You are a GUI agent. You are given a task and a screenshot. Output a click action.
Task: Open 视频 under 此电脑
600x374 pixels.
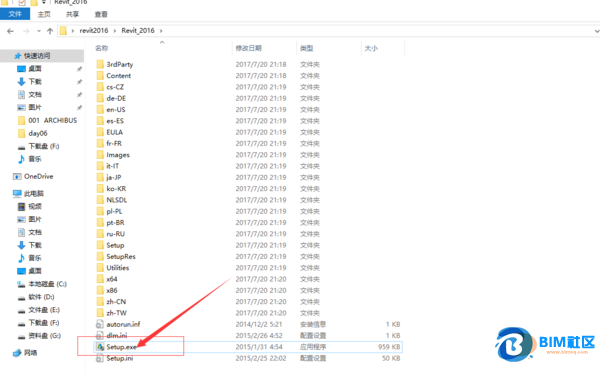35,207
